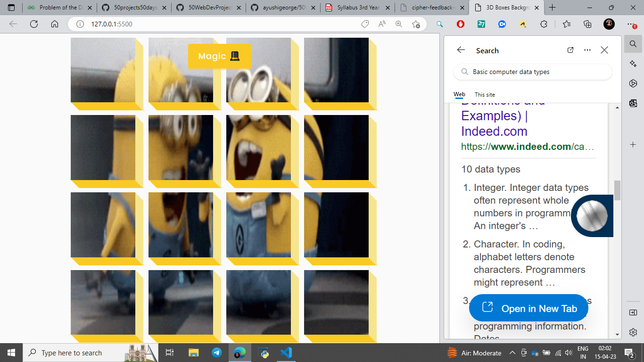The image size is (644, 362).
Task: Activate Read aloud icon in address bar
Action: pos(382,24)
